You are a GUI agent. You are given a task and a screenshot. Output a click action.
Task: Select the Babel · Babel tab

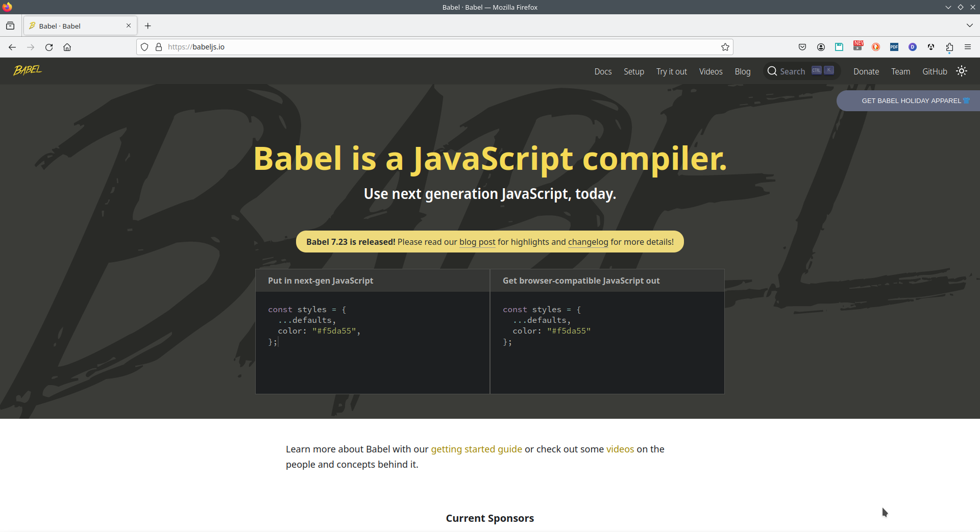80,26
